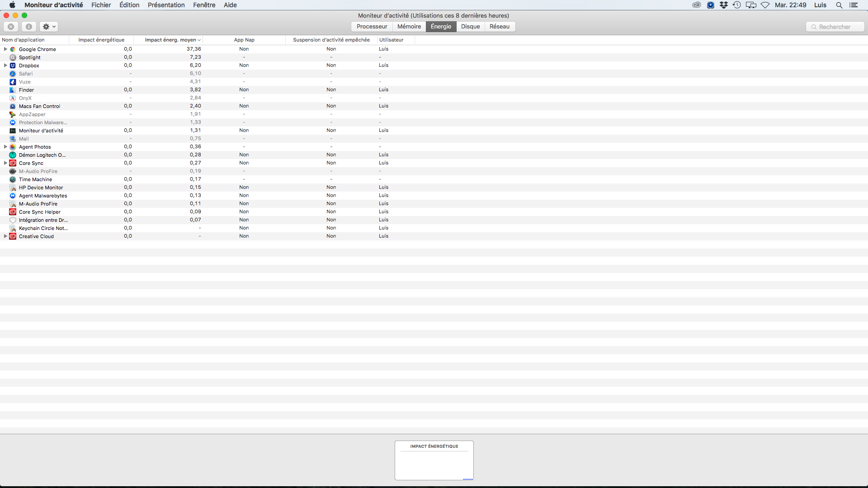Open the displays menu bar icon
868x488 pixels.
(x=751, y=5)
